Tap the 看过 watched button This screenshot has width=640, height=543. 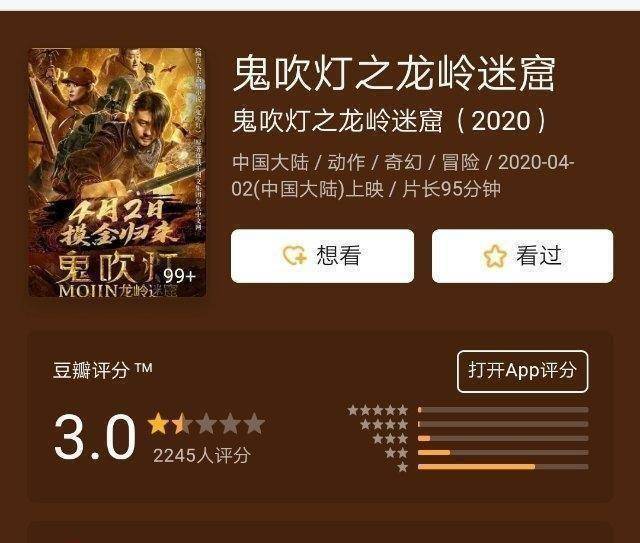click(x=522, y=256)
